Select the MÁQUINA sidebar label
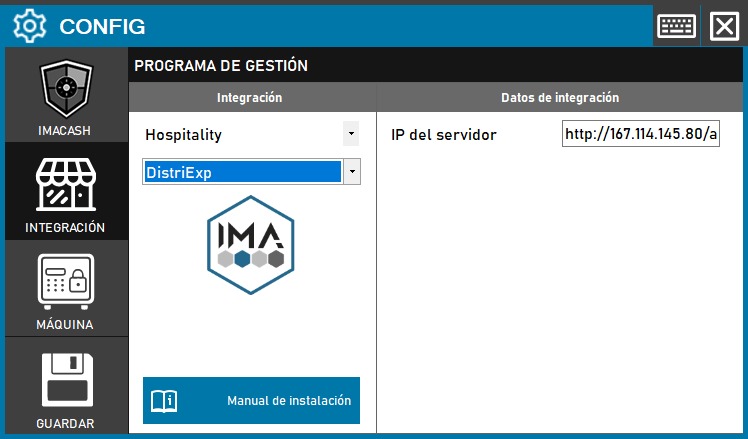Viewport: 748px width, 439px height. 66,324
